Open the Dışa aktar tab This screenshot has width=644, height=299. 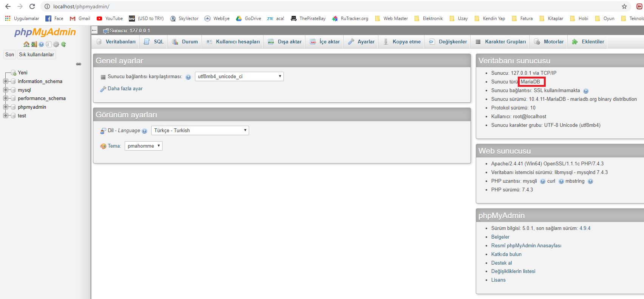285,42
